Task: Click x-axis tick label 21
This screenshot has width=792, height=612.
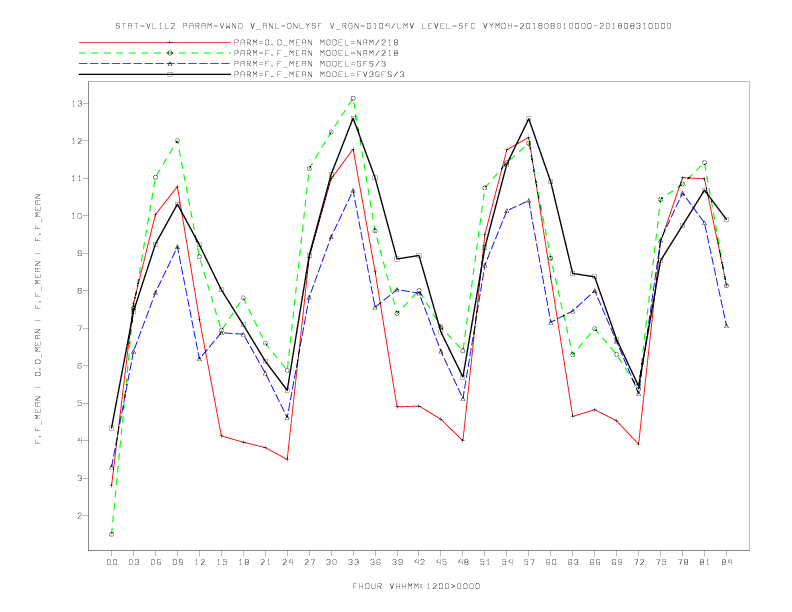Action: tap(265, 562)
